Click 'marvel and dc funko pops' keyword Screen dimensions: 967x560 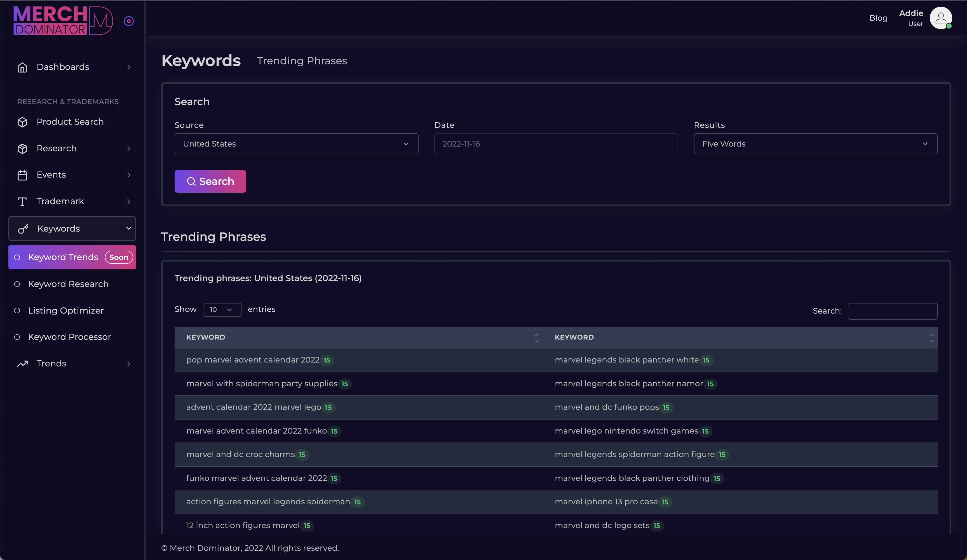coord(607,407)
